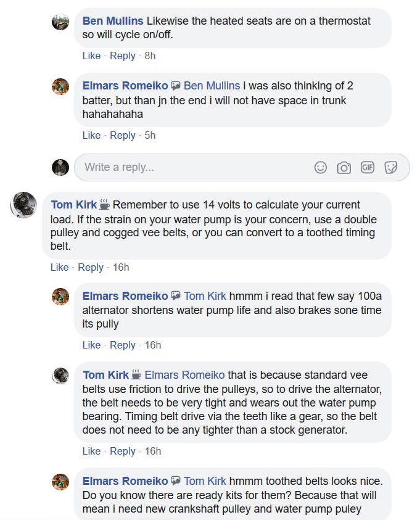This screenshot has height=520, width=420.
Task: Like Ben Mullins' heated seats comment
Action: pos(91,56)
